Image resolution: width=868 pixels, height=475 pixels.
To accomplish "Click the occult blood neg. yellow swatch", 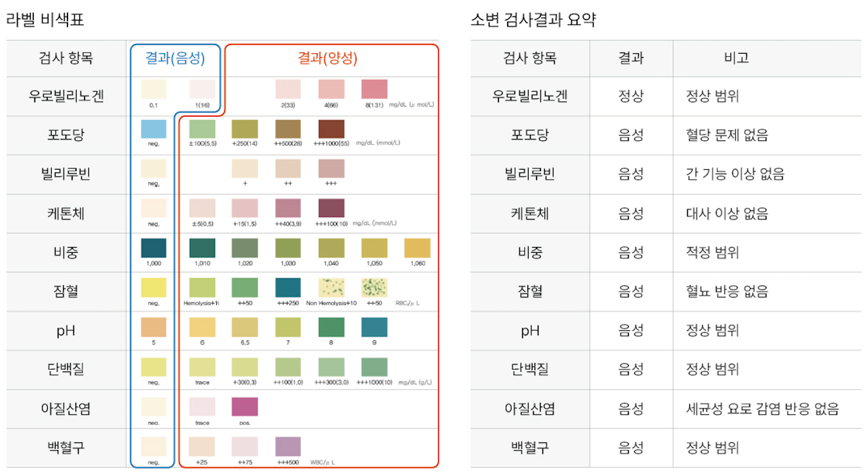I will 154,288.
